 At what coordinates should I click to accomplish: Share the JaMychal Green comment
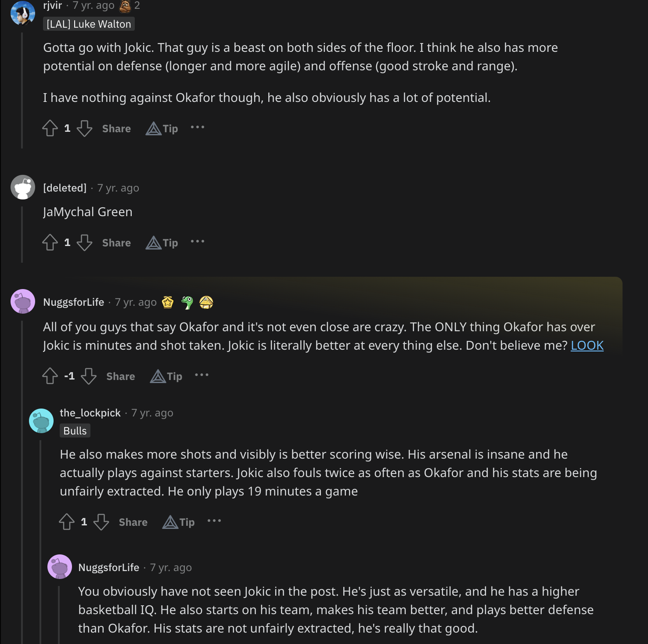pyautogui.click(x=116, y=243)
